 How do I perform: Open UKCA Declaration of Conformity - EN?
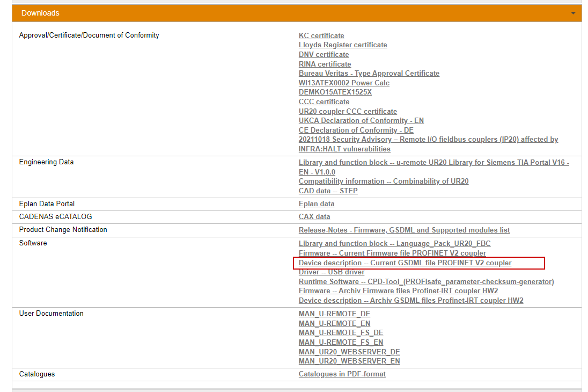(361, 120)
